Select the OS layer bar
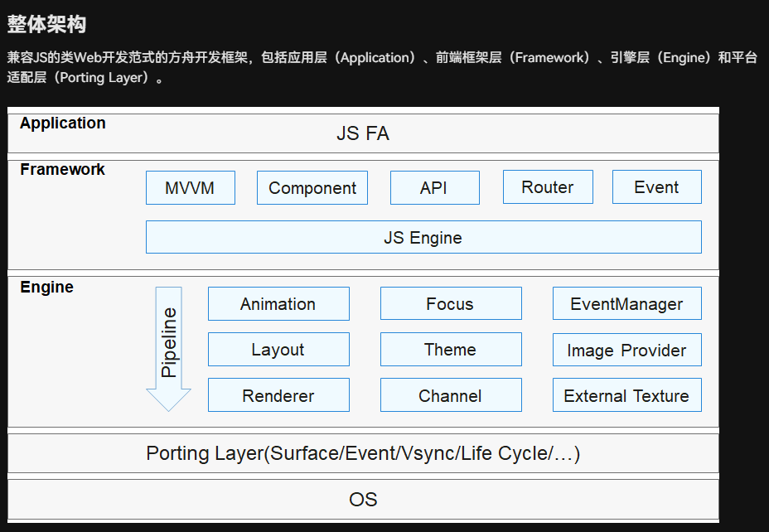 tap(363, 499)
